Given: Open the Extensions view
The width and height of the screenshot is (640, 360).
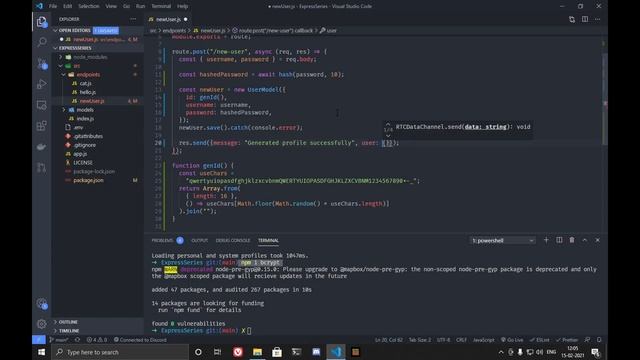Looking at the screenshot, I should (42, 126).
